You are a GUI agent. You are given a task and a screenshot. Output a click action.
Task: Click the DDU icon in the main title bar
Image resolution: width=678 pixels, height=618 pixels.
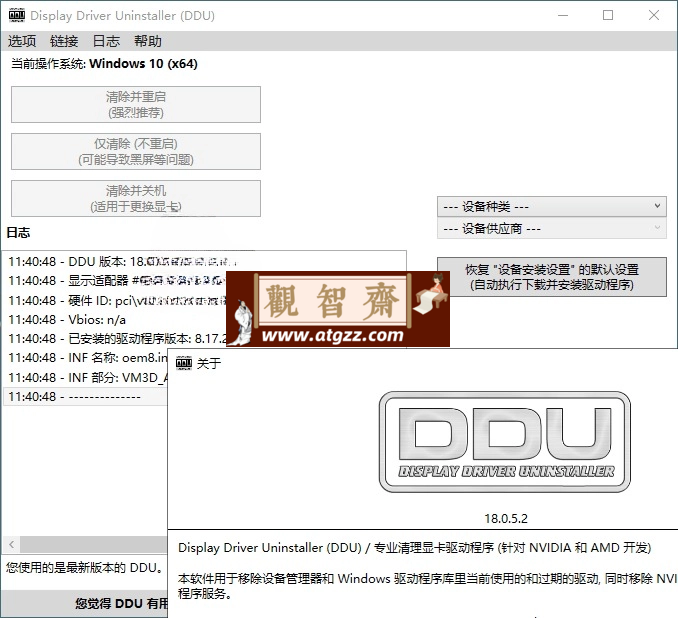click(x=16, y=15)
